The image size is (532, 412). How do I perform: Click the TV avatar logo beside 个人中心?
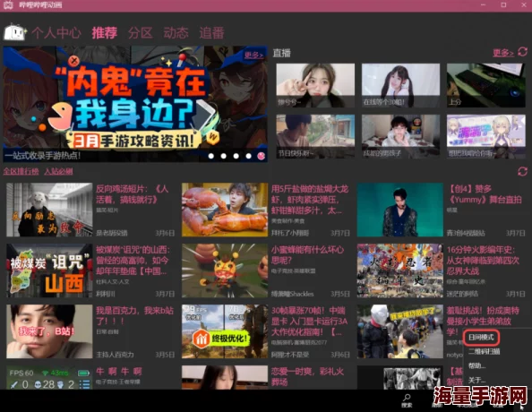pos(15,32)
